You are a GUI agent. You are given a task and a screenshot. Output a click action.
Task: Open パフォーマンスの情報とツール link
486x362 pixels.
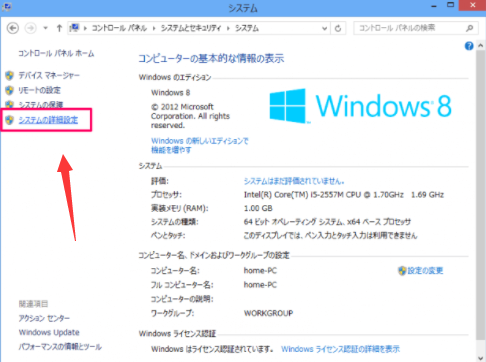pyautogui.click(x=60, y=347)
